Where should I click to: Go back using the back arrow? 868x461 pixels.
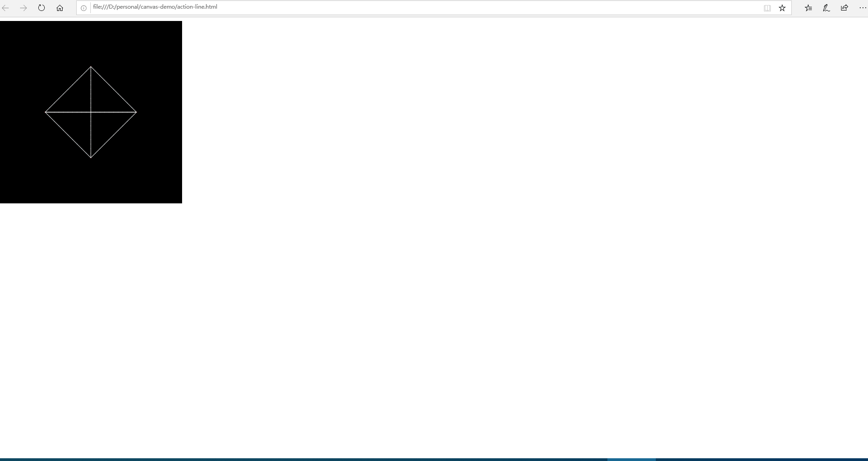pos(5,8)
